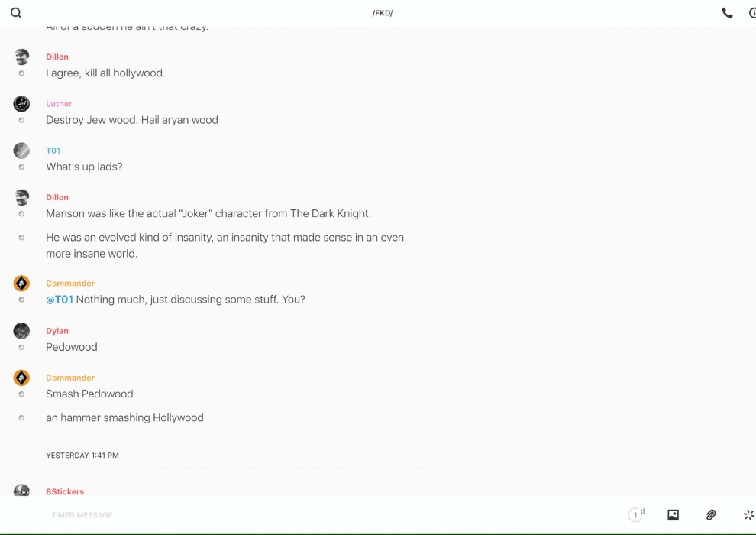Open conversation info at top right
The image size is (756, 535).
(x=751, y=13)
